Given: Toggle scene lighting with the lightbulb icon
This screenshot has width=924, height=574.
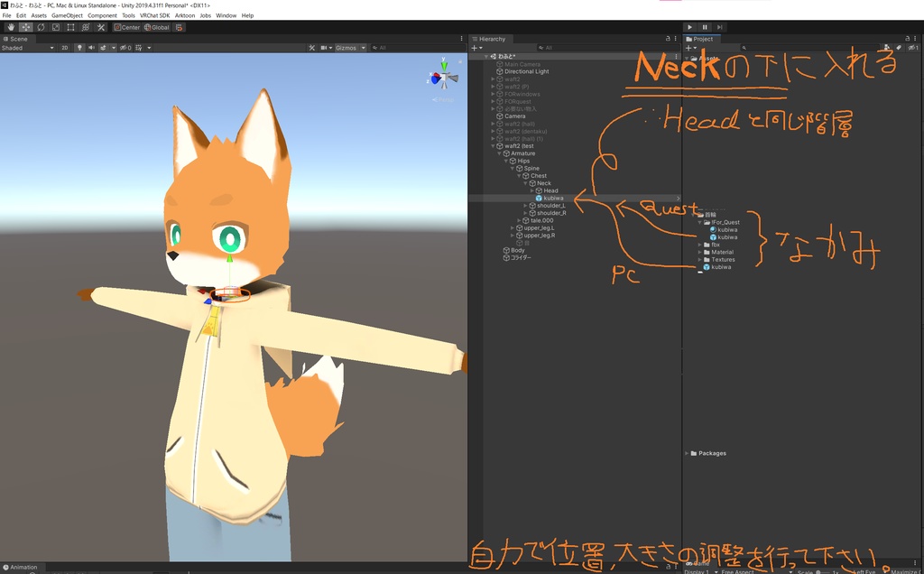Looking at the screenshot, I should (x=79, y=47).
